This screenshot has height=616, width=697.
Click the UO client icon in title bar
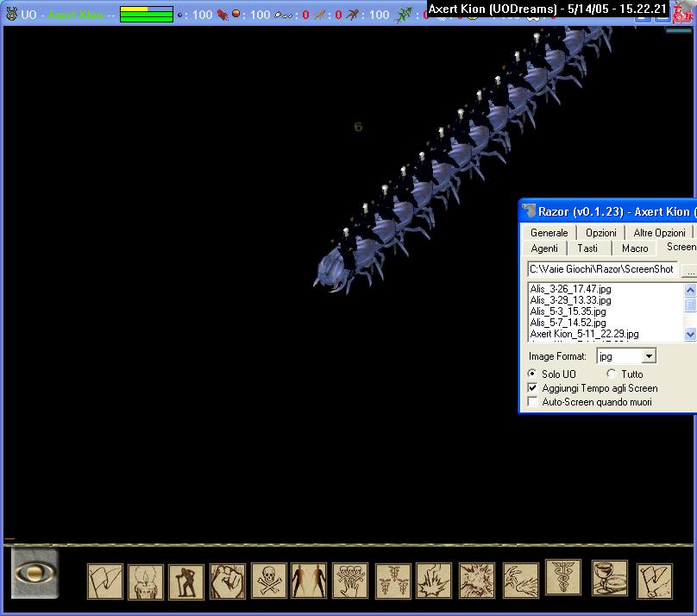pyautogui.click(x=11, y=14)
